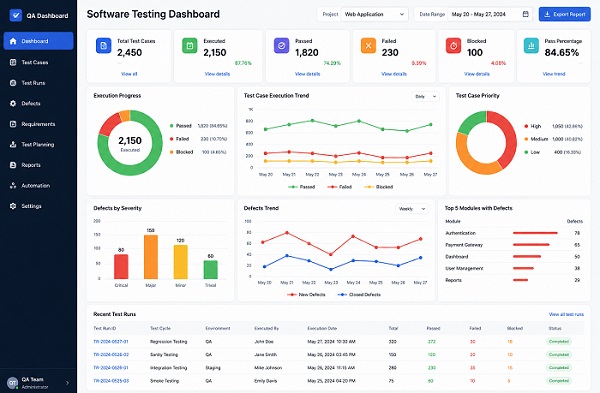The height and width of the screenshot is (393, 600).
Task: Click View details under Passed
Action: [x=307, y=74]
